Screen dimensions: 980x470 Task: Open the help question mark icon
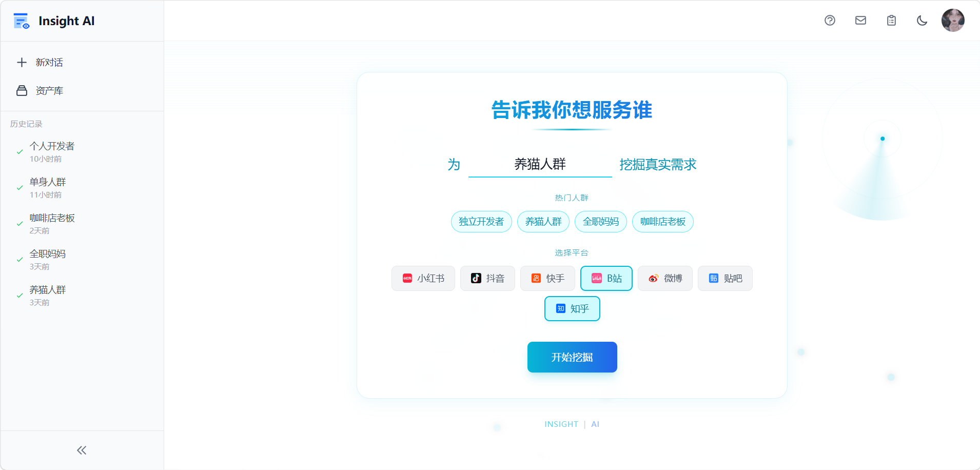830,21
